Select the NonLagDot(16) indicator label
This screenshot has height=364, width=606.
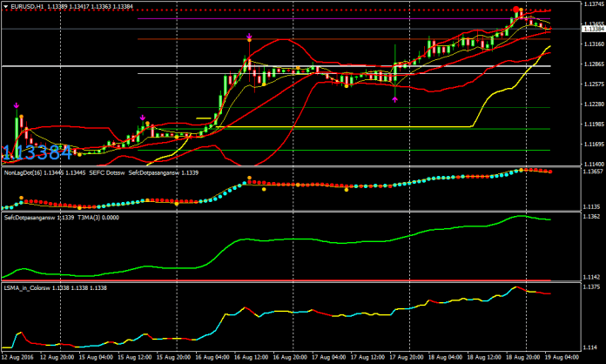(27, 172)
